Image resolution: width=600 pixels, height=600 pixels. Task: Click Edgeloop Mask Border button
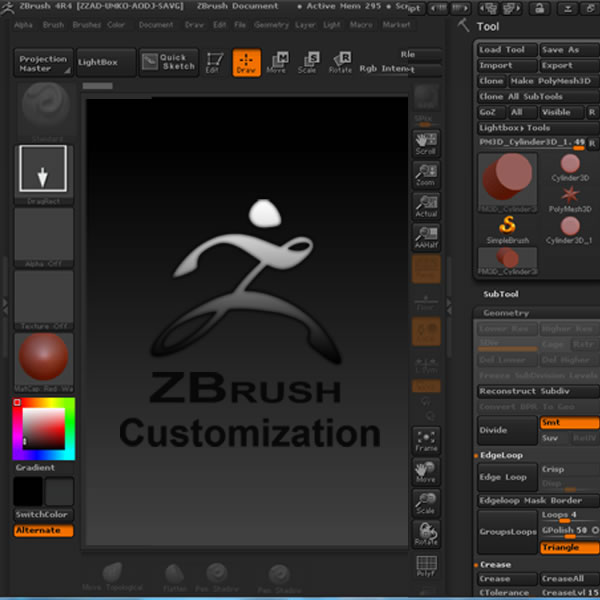pos(538,501)
